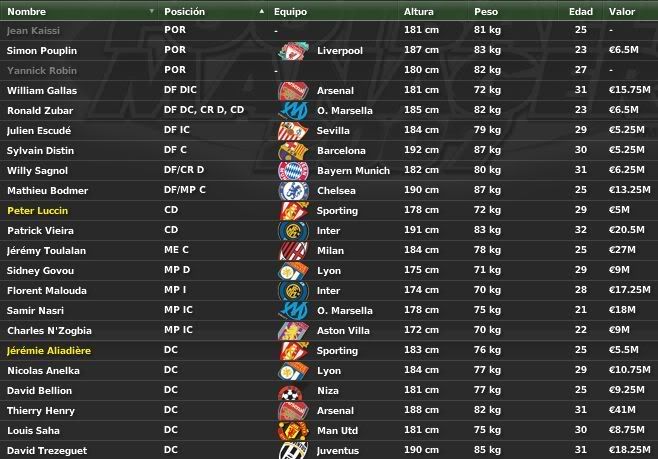Open the highlighted Peter Luccin player name
Viewport: 658px width, 459px height.
[x=37, y=211]
